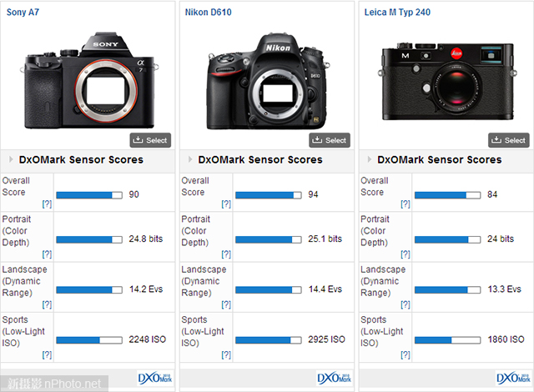Open help [?] for Nikon D610 Overall Score

(226, 204)
